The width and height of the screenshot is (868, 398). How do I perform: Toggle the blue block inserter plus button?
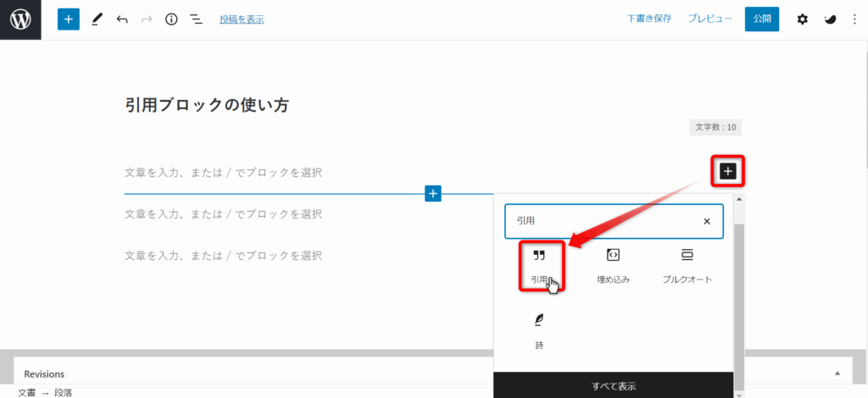point(69,19)
